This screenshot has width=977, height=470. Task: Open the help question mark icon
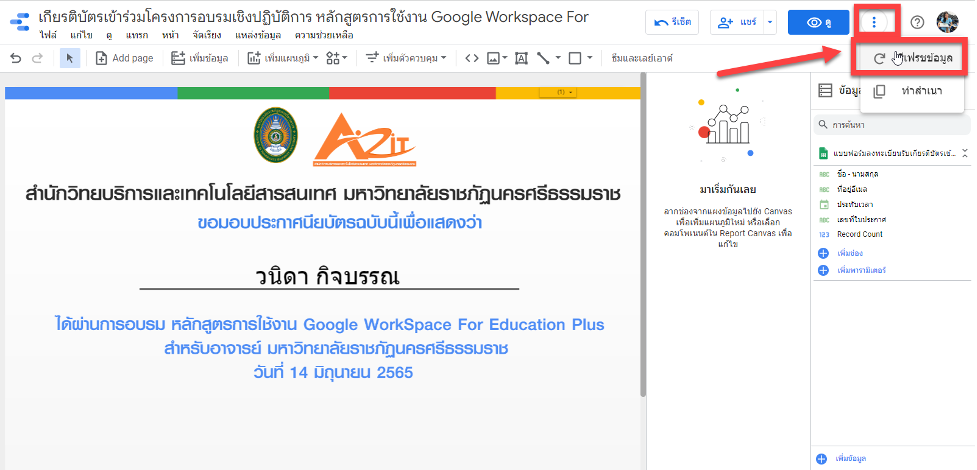pyautogui.click(x=917, y=22)
